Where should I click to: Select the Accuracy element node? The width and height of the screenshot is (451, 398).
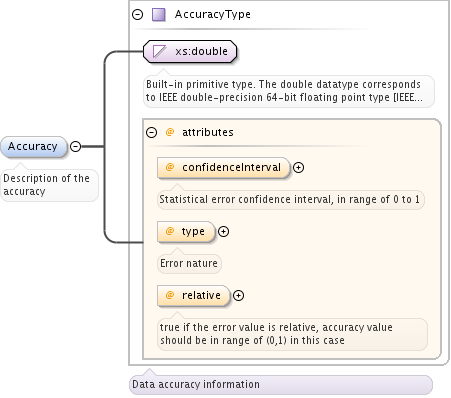point(34,146)
